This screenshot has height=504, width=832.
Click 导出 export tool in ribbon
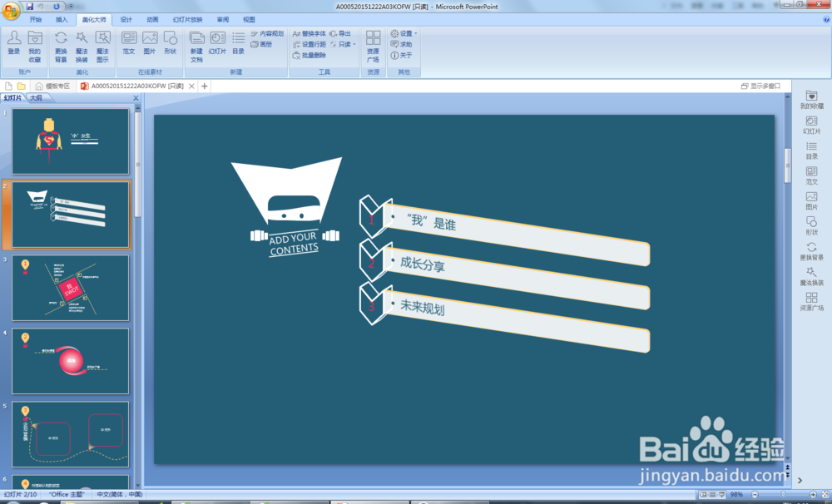(x=340, y=33)
